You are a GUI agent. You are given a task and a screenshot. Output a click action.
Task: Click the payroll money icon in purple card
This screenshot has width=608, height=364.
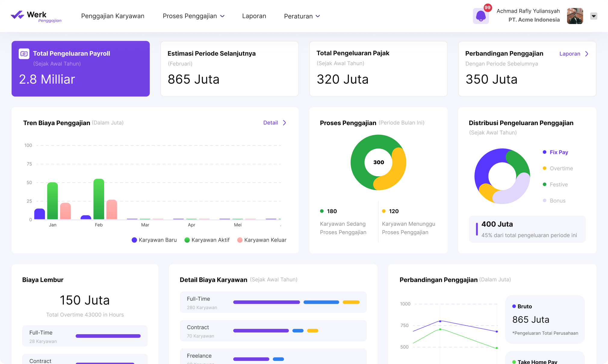pos(24,54)
